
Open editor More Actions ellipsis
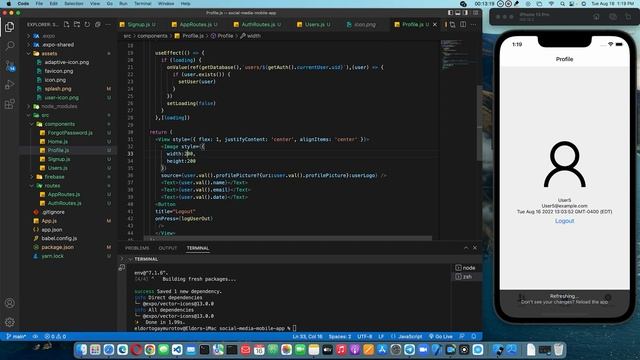click(x=473, y=24)
